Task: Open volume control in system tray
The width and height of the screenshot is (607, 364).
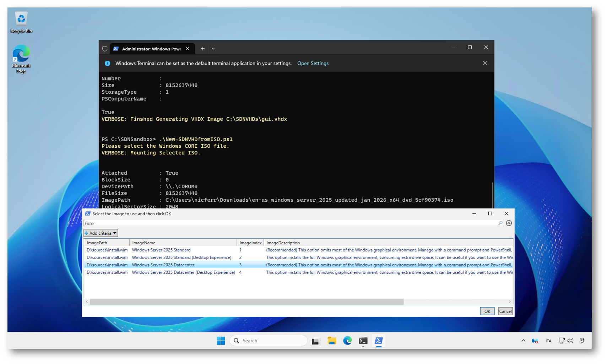Action: [570, 341]
